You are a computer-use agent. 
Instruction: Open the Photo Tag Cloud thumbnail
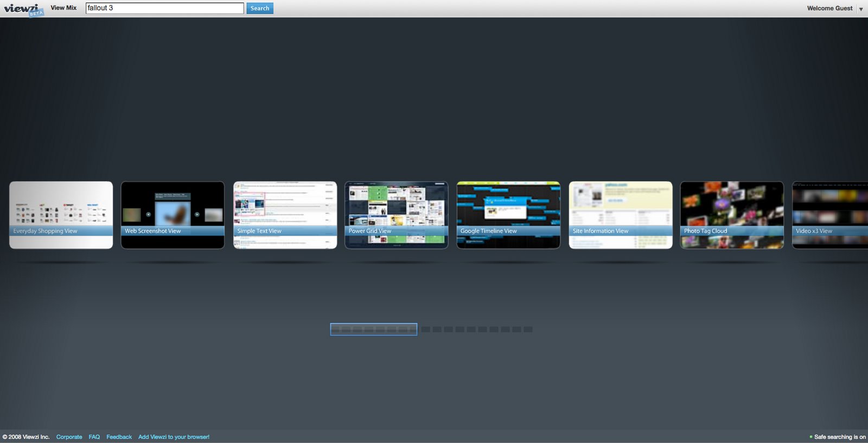pos(732,215)
